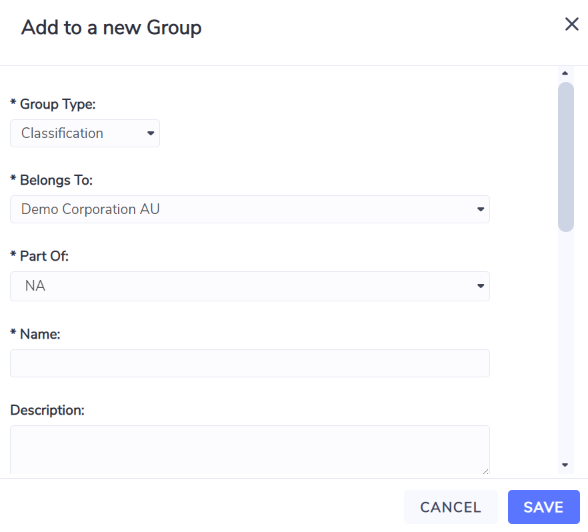Click inside the Description text area

point(250,450)
